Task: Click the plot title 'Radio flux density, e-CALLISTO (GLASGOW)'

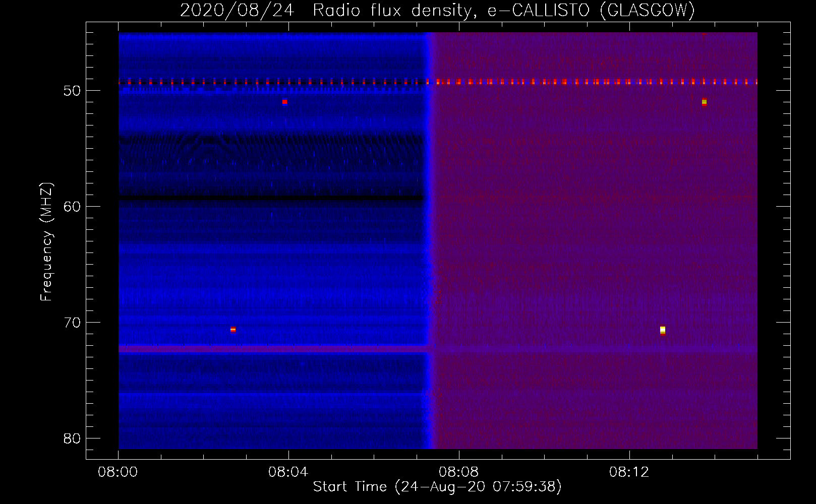Action: pyautogui.click(x=503, y=10)
